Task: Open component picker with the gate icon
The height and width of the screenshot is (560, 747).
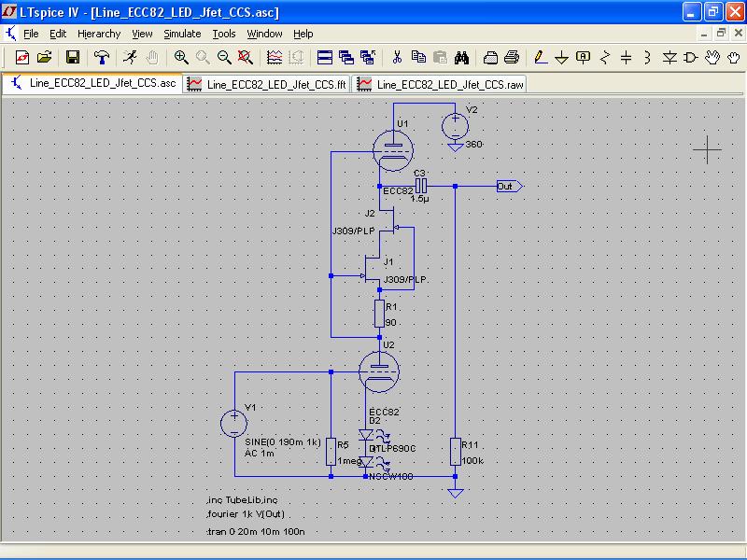Action: (691, 58)
